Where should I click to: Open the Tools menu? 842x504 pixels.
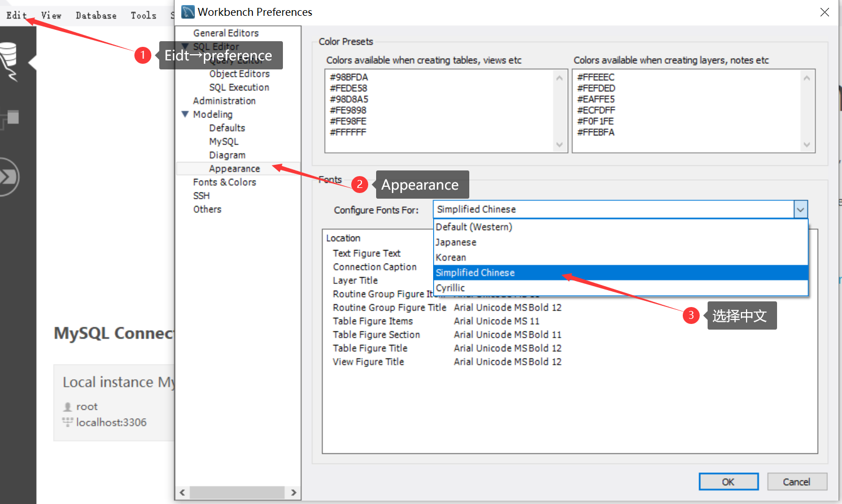143,15
